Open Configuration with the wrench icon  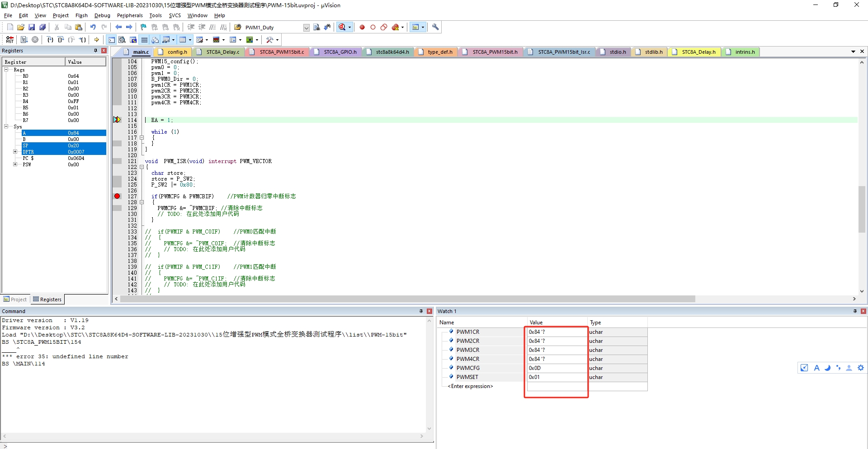[435, 27]
